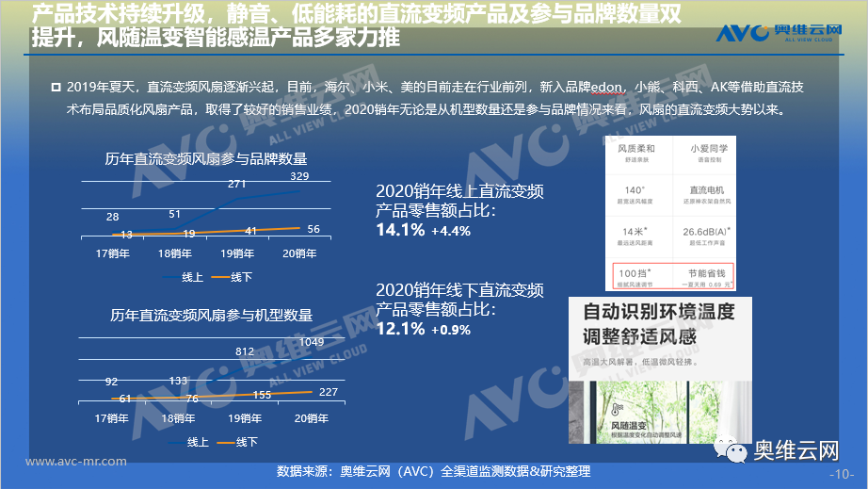This screenshot has height=489, width=868.
Task: Click the 线下 legend in model chart
Action: (237, 442)
